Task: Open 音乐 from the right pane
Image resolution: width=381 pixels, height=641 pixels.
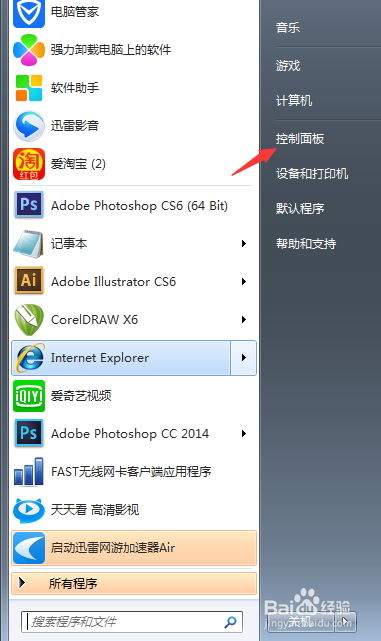Action: pyautogui.click(x=288, y=28)
